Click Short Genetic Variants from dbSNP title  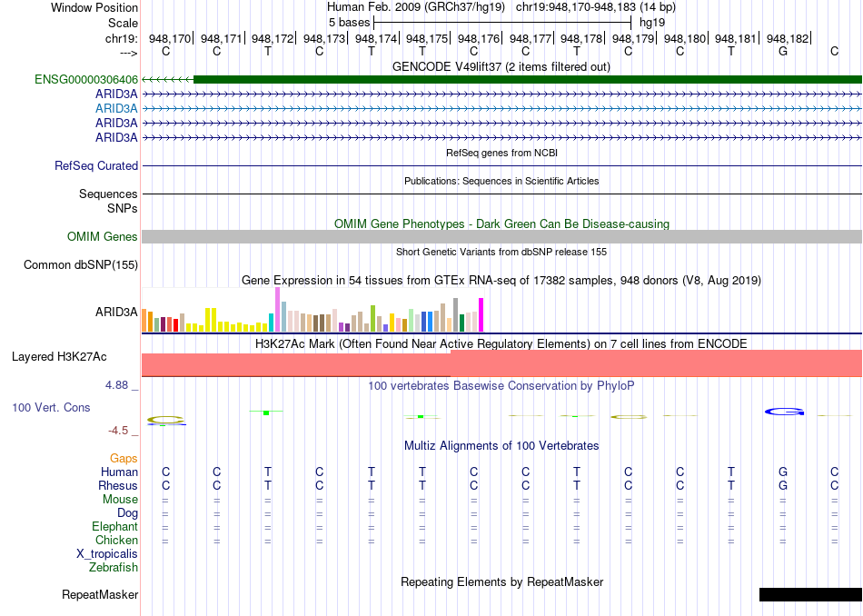click(x=501, y=252)
